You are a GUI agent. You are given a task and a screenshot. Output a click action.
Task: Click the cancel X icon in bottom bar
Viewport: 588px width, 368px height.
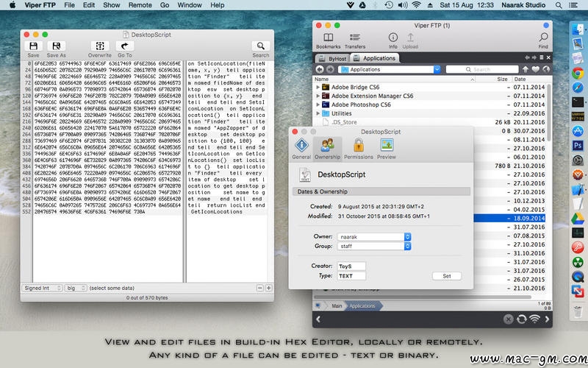tap(508, 319)
